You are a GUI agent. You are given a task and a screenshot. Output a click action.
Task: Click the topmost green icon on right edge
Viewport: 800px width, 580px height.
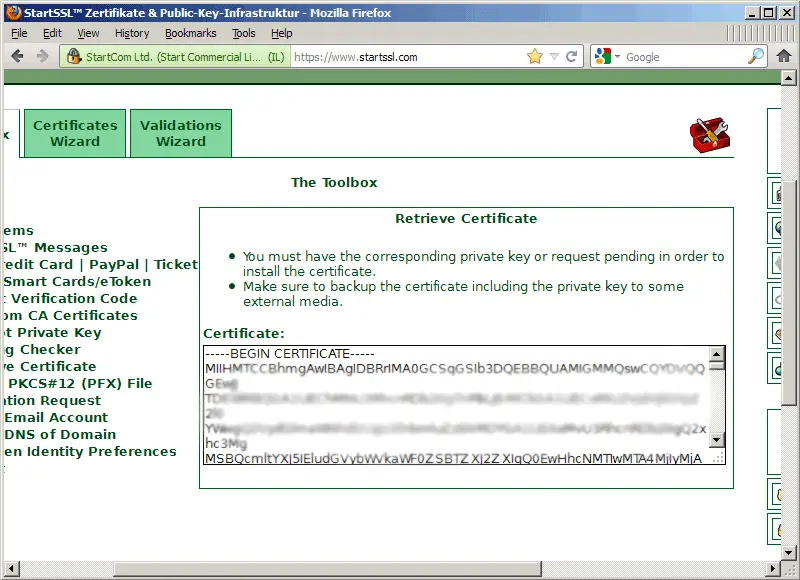[x=778, y=192]
